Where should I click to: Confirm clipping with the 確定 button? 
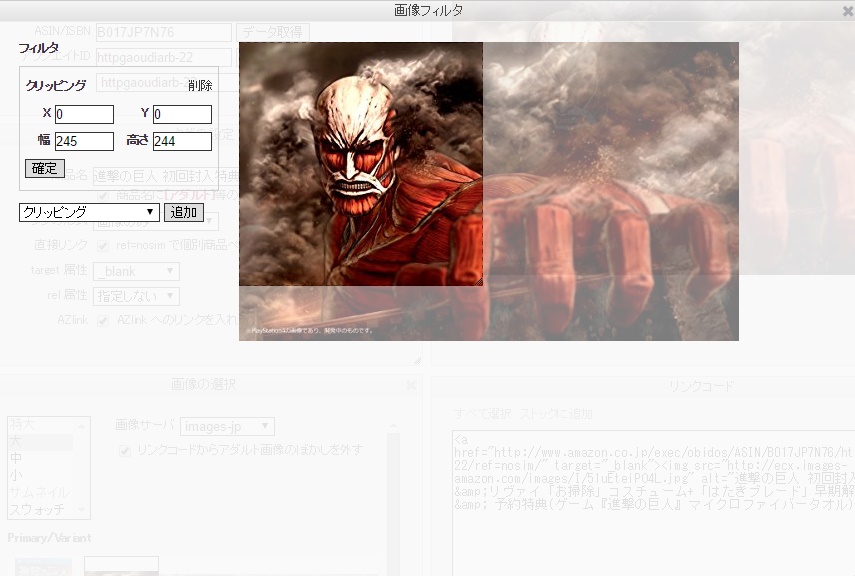click(45, 168)
